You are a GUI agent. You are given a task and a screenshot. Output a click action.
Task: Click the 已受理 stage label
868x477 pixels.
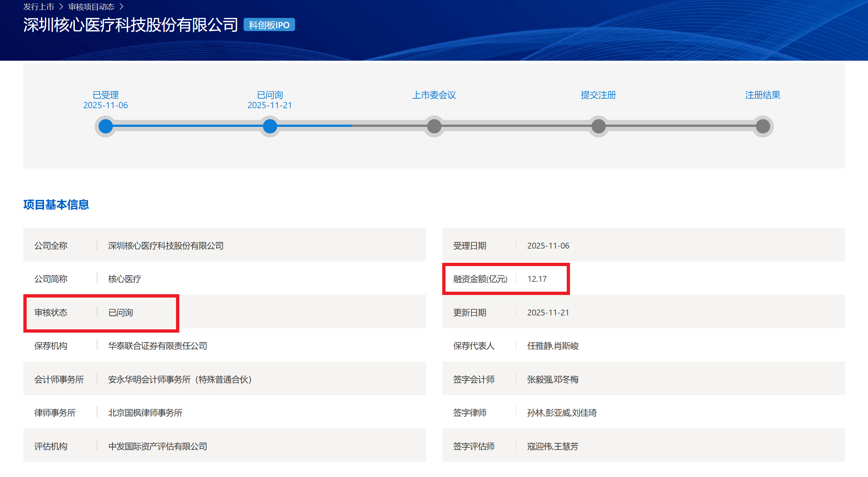tap(106, 95)
